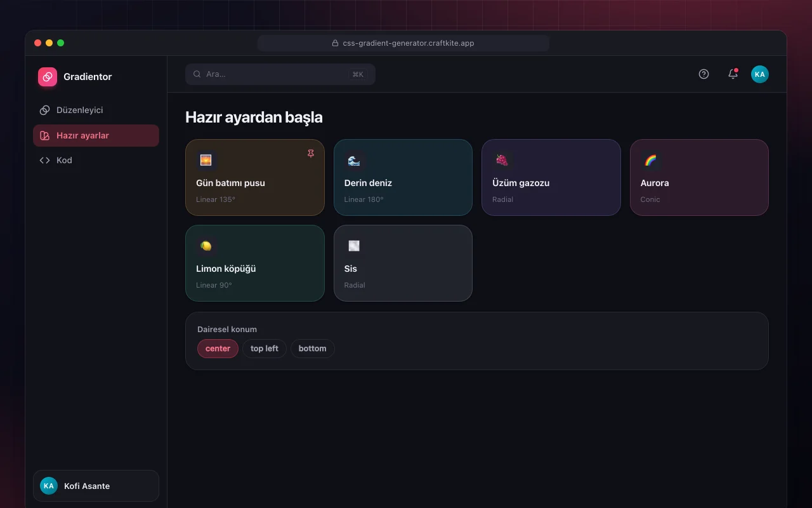Choose the Derin deniz preset

click(x=403, y=178)
